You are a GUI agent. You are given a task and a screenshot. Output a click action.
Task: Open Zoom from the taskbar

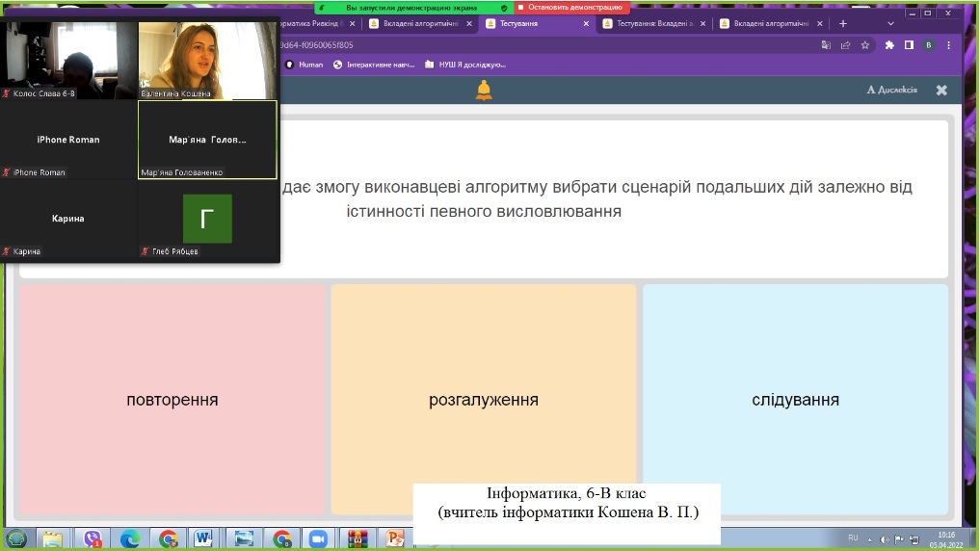point(317,538)
